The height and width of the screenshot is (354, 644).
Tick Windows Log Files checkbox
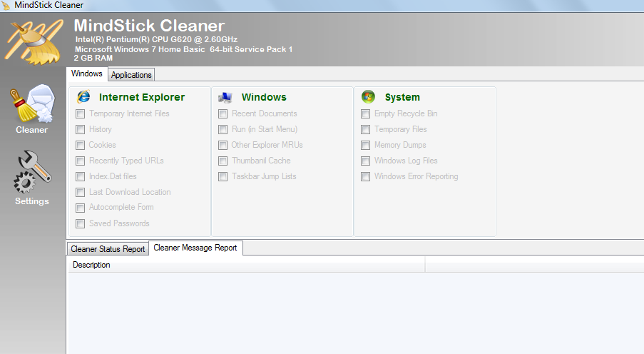pos(365,161)
